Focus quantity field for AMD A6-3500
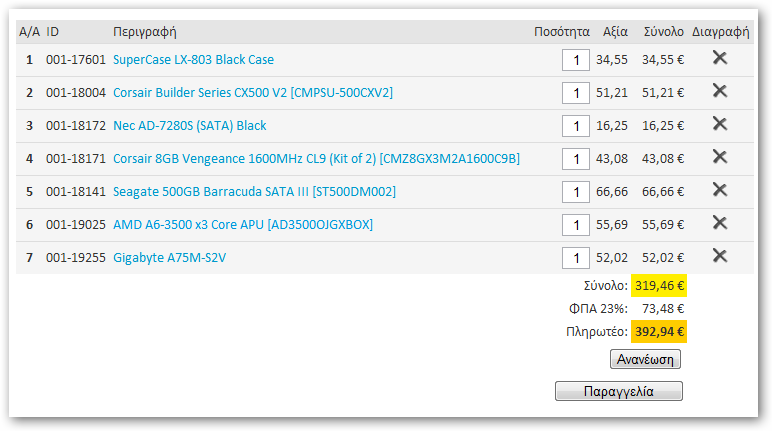Screen dimensions: 772x431 tap(576, 225)
